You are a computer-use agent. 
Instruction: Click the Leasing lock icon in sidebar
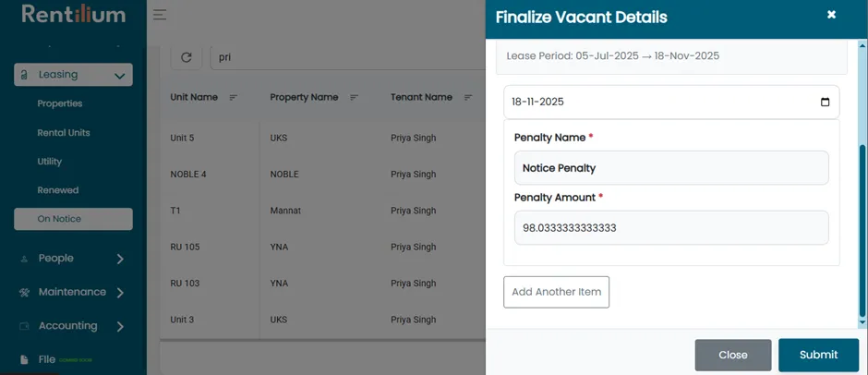[24, 75]
